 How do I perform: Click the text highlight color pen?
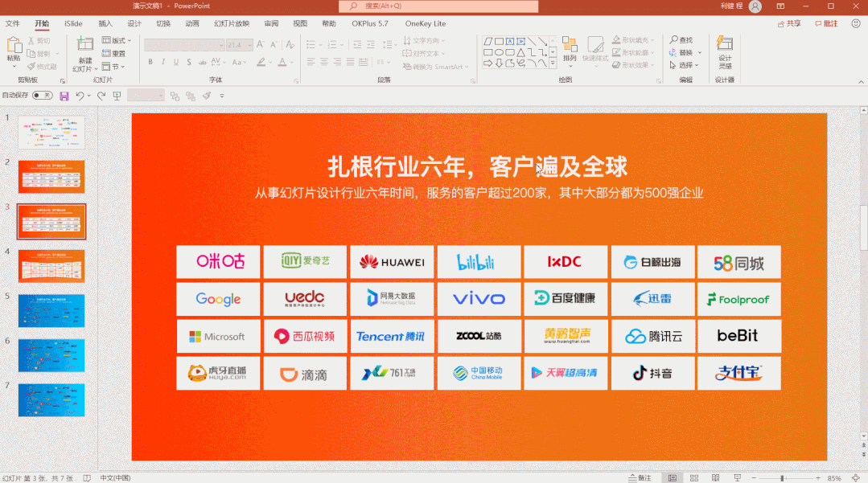(261, 62)
